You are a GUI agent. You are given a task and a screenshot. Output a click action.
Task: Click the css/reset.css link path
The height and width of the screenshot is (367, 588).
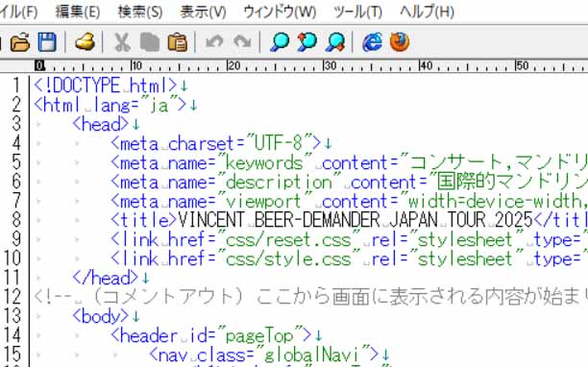click(x=288, y=239)
